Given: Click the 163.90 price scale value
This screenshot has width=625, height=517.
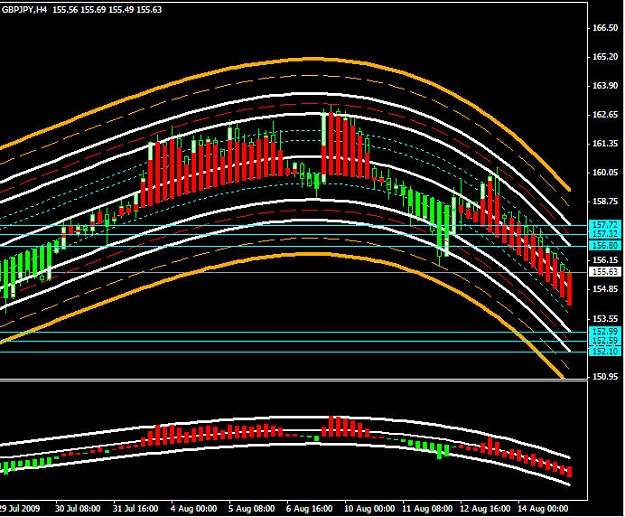Looking at the screenshot, I should pos(605,86).
